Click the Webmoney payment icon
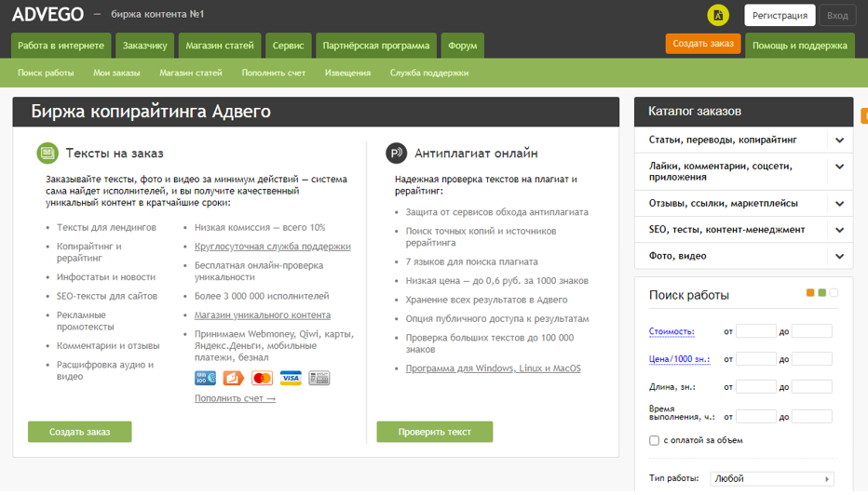 click(x=206, y=379)
